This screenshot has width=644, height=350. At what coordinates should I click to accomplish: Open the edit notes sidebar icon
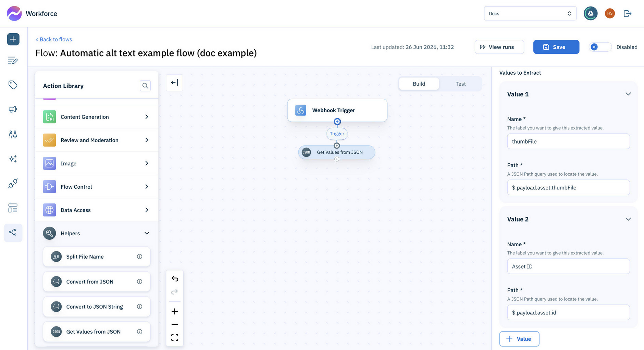pos(13,61)
